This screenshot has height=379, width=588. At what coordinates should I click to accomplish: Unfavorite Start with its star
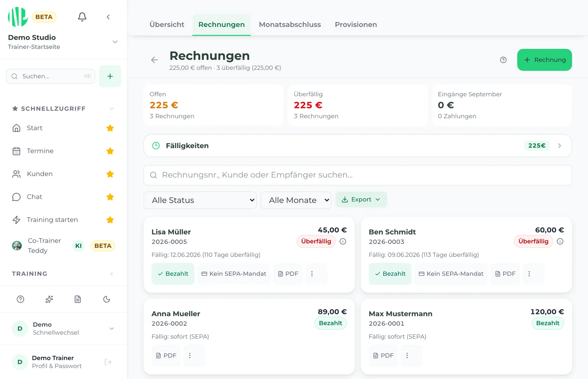click(x=110, y=128)
